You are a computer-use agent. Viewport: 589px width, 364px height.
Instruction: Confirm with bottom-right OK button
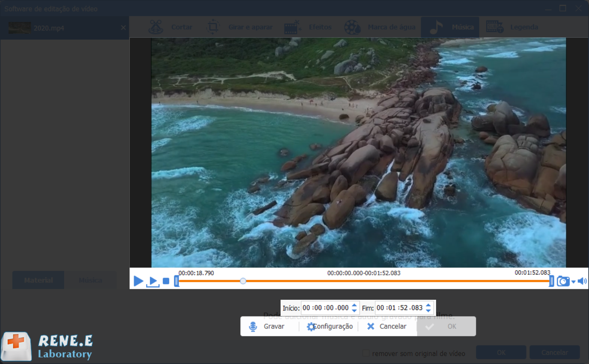tap(501, 352)
